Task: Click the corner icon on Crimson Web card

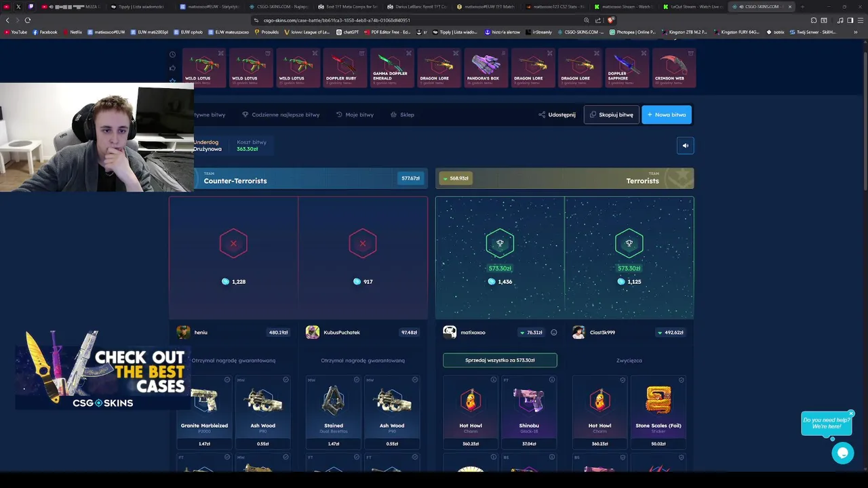Action: click(690, 53)
